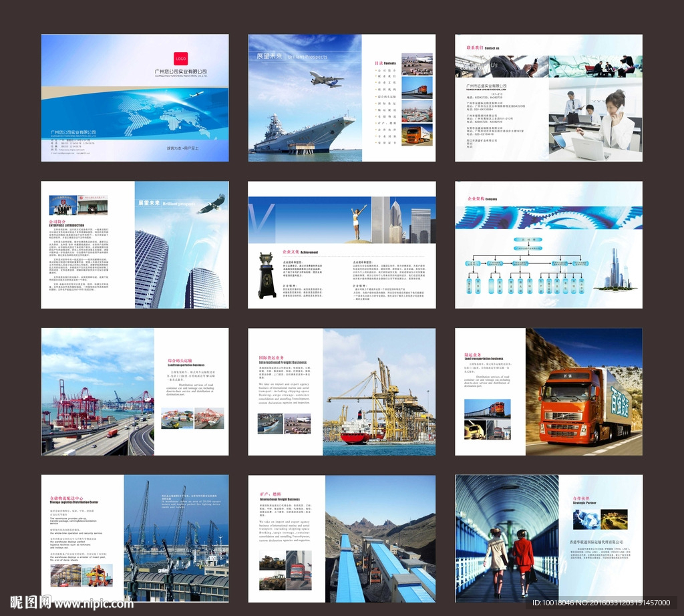Open the building entrance thumbnail above company introduction

[93, 205]
